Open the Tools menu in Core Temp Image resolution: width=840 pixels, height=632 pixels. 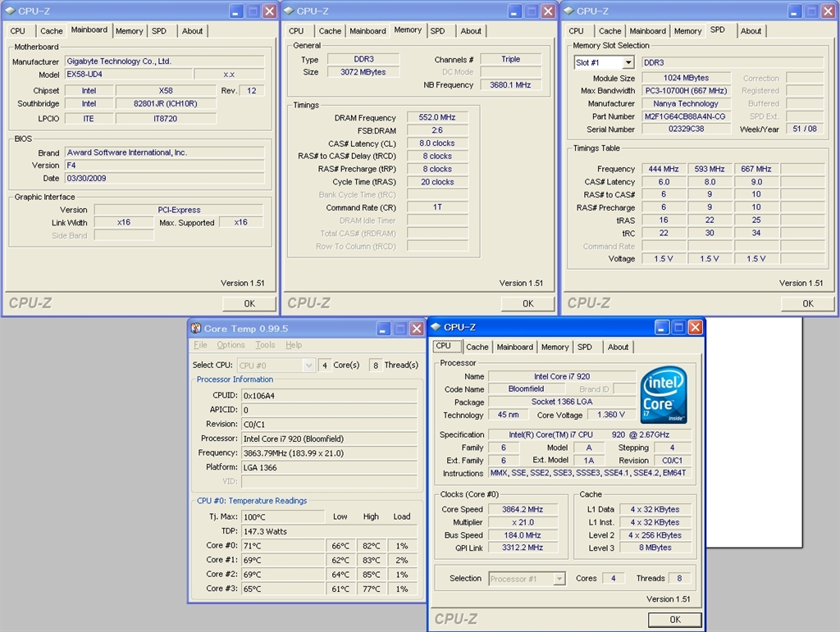click(x=265, y=345)
